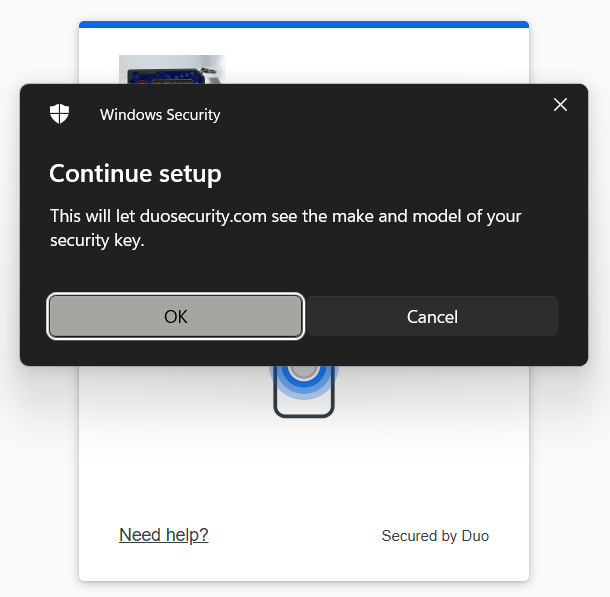Cancel the security key setup prompt
This screenshot has width=610, height=597.
(432, 316)
